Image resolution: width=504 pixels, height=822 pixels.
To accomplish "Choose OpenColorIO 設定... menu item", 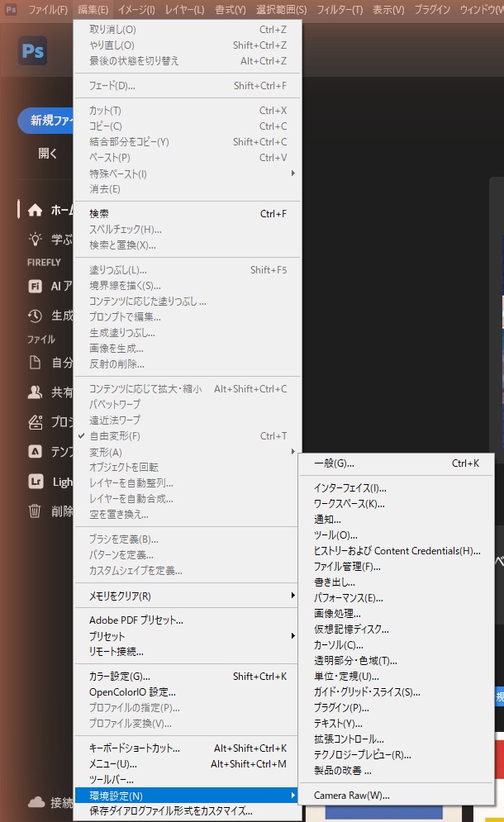I will 188,692.
